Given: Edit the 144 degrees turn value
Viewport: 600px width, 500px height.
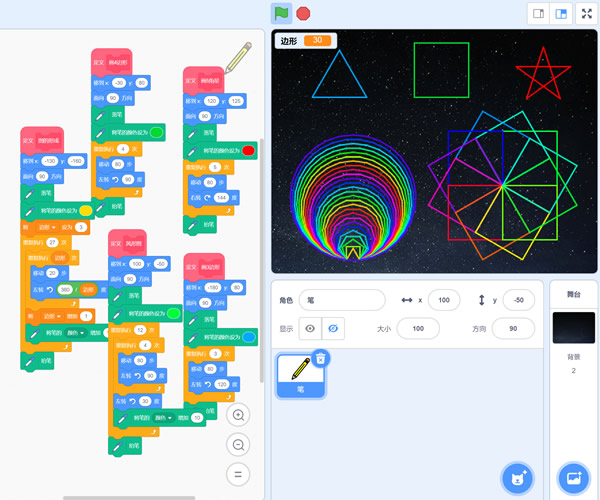Looking at the screenshot, I should click(222, 197).
